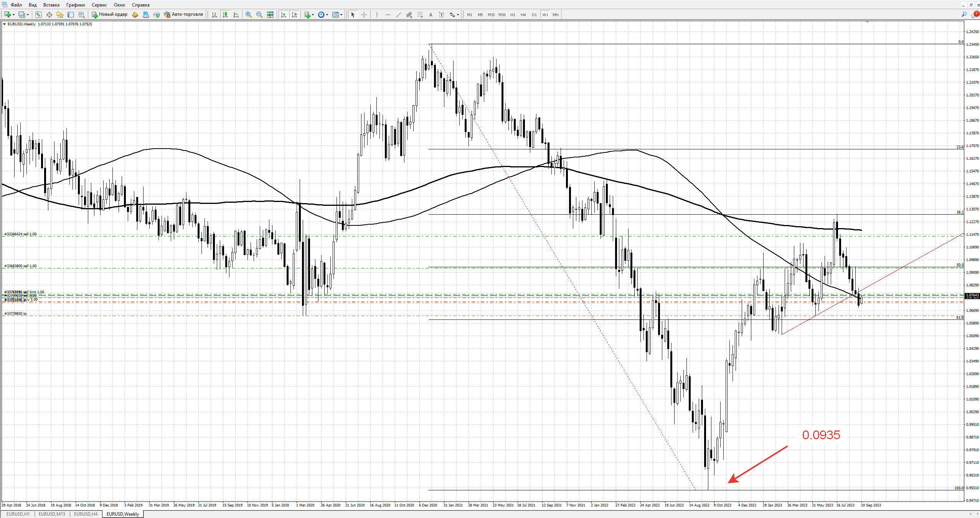
Task: Open the Графики menu
Action: click(x=75, y=5)
